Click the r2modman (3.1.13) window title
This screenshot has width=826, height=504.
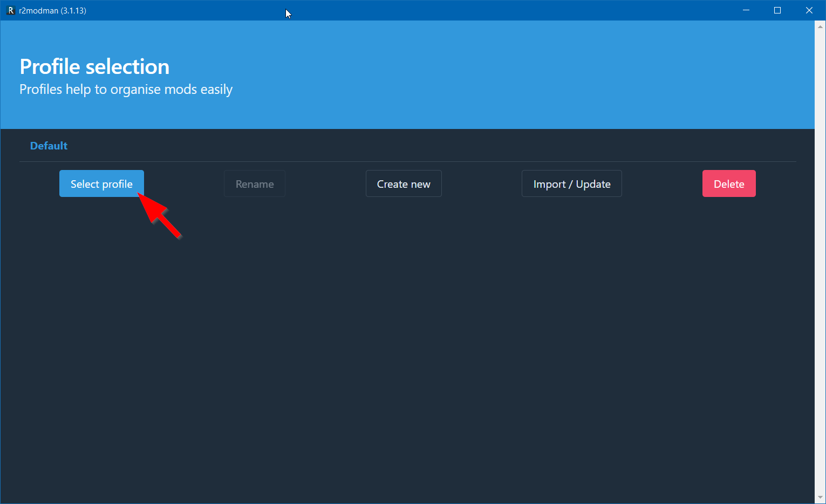click(52, 10)
